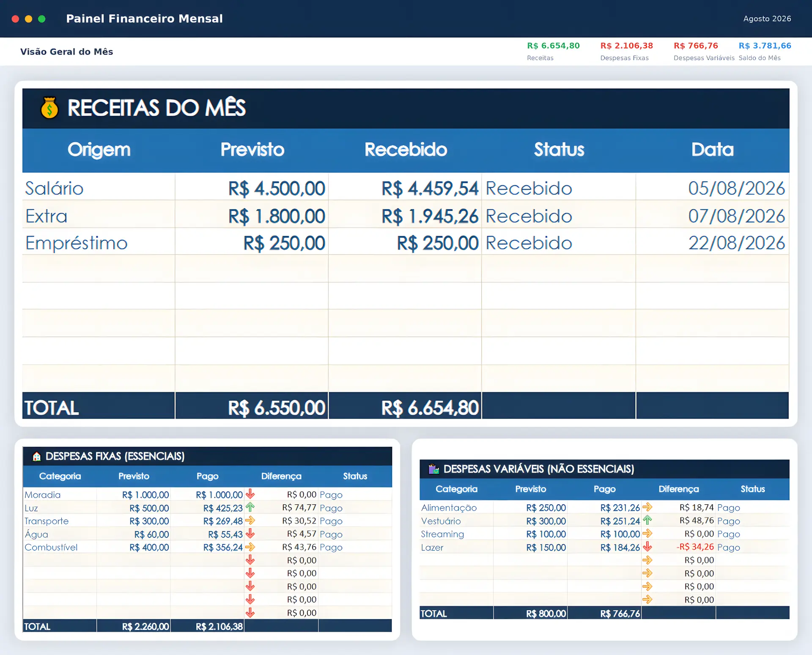Select the Transporte category cell
The image size is (812, 655).
pyautogui.click(x=60, y=521)
